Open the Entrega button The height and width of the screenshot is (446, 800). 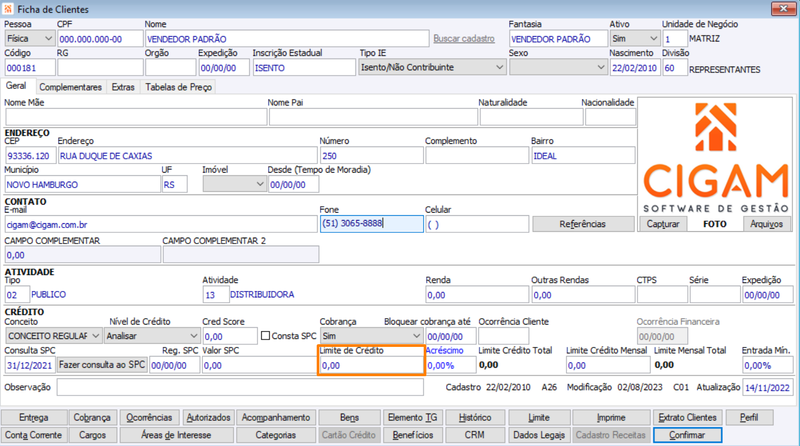(x=34, y=417)
